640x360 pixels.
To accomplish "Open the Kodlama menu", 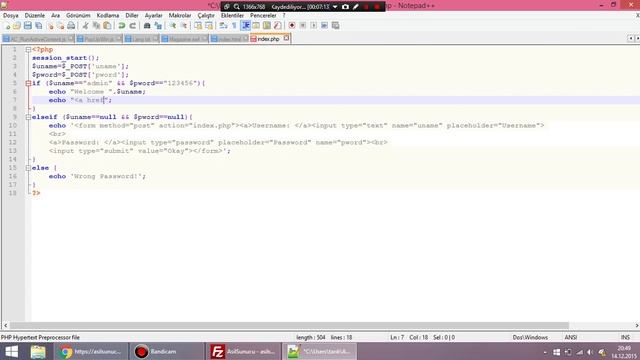I will tap(108, 16).
